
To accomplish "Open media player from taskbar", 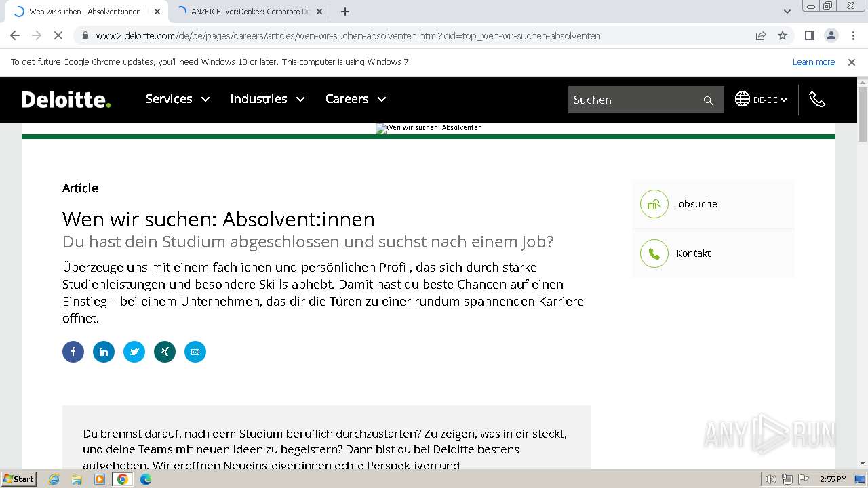I will point(100,479).
